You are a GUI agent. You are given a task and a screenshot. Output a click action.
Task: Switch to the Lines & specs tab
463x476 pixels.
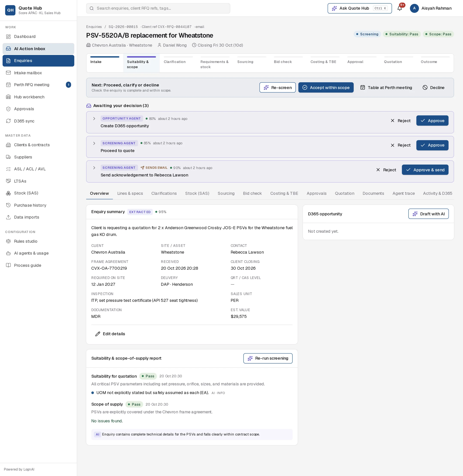130,193
